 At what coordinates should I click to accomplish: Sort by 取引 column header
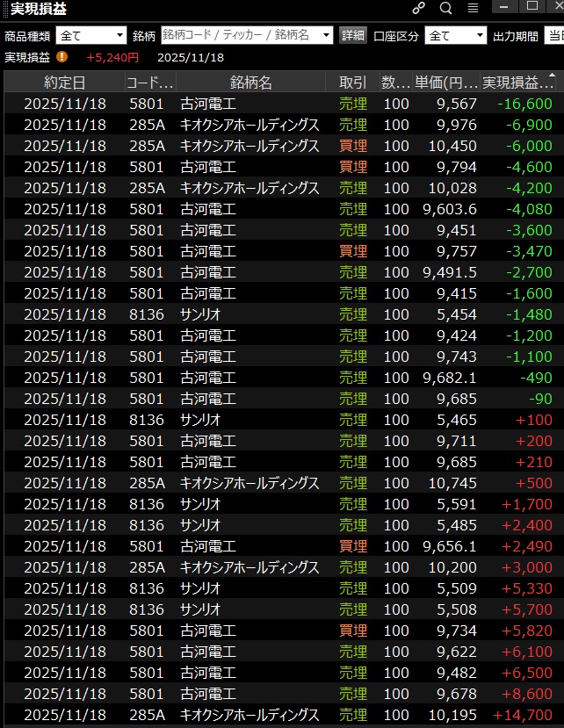click(352, 83)
